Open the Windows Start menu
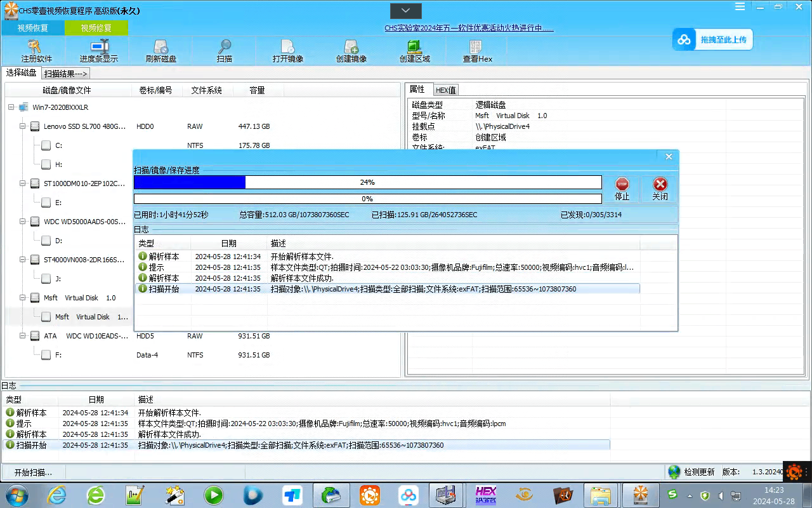 (x=16, y=495)
